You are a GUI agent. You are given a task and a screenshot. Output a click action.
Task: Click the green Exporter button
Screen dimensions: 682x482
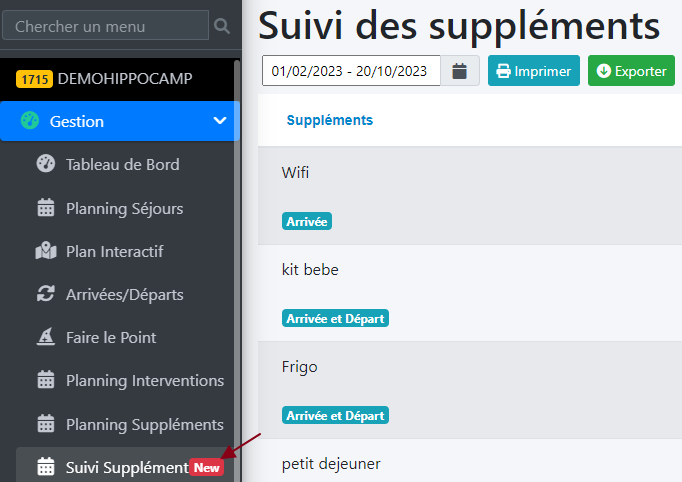pyautogui.click(x=631, y=71)
